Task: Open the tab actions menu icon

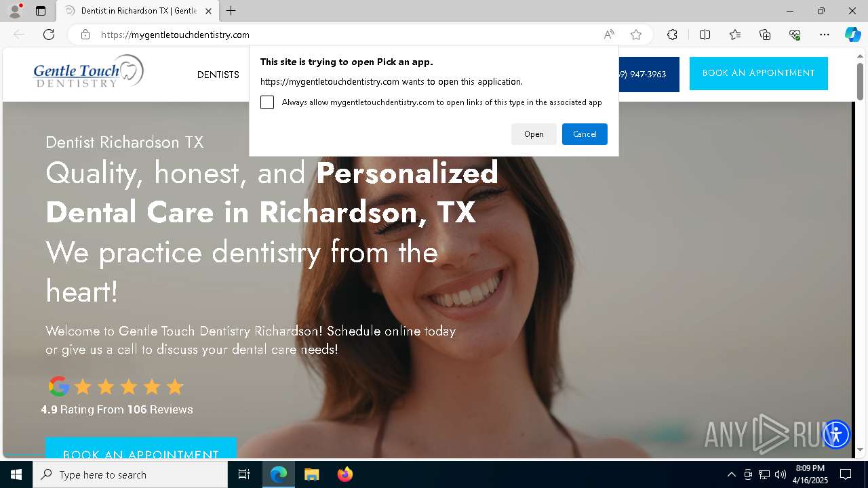Action: [x=41, y=11]
